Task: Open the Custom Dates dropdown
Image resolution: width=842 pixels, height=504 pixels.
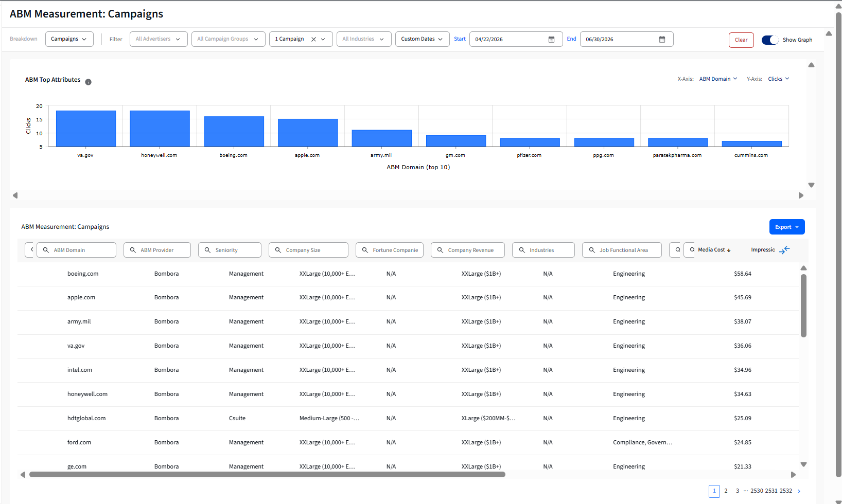Action: click(422, 39)
